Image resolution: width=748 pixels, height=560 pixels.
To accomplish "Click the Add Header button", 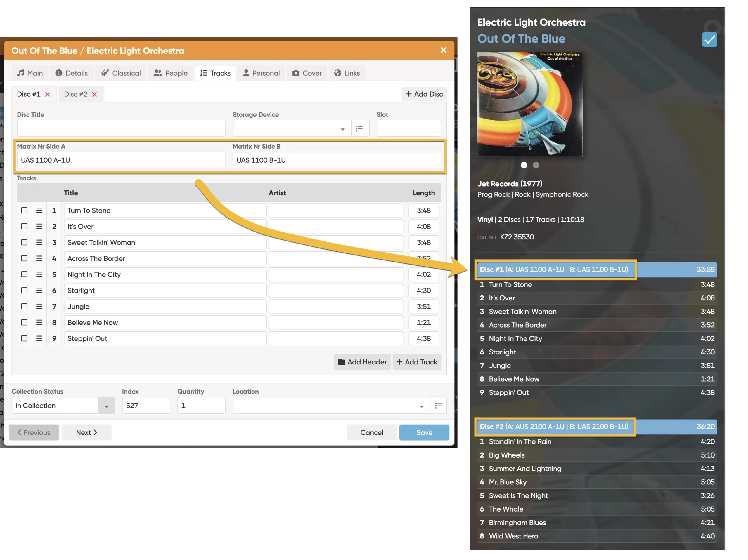I will [362, 362].
